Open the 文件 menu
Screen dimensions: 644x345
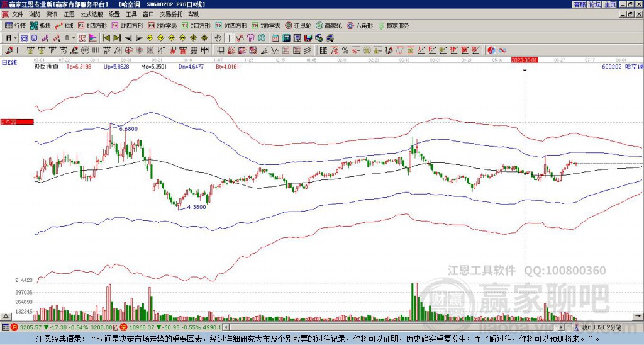point(18,14)
